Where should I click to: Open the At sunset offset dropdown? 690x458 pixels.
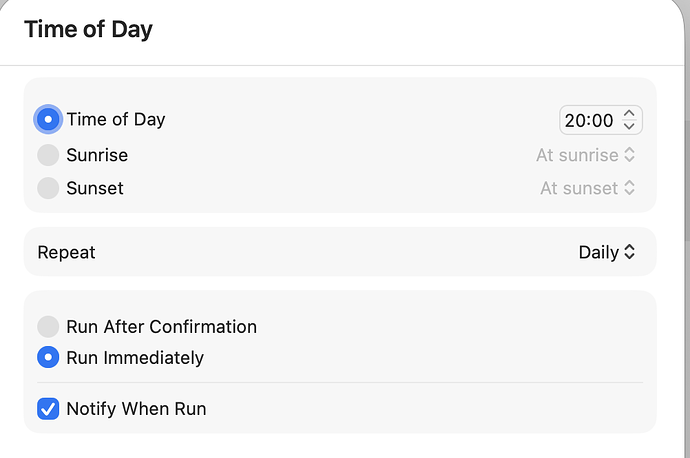587,187
